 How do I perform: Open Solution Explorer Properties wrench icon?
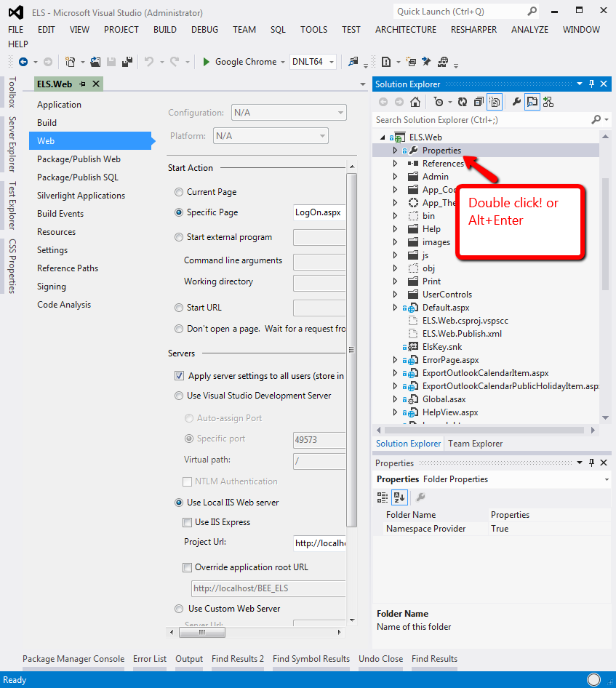click(x=516, y=101)
